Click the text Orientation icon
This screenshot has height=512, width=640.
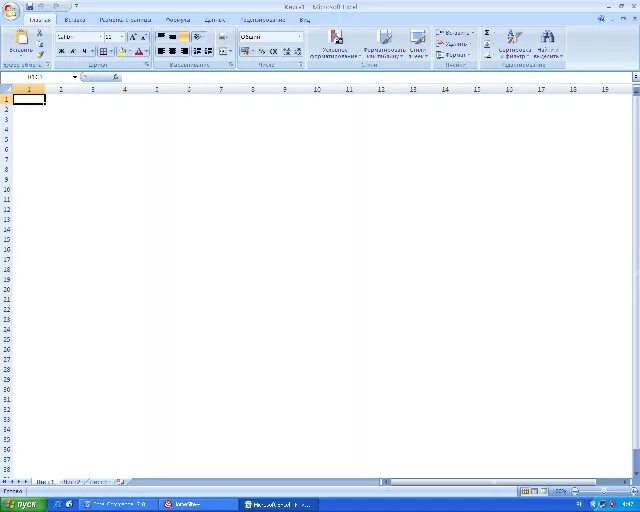click(198, 37)
